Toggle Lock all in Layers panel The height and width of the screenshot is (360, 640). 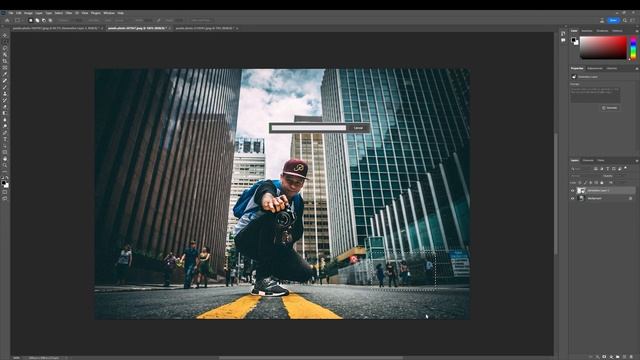[x=602, y=182]
